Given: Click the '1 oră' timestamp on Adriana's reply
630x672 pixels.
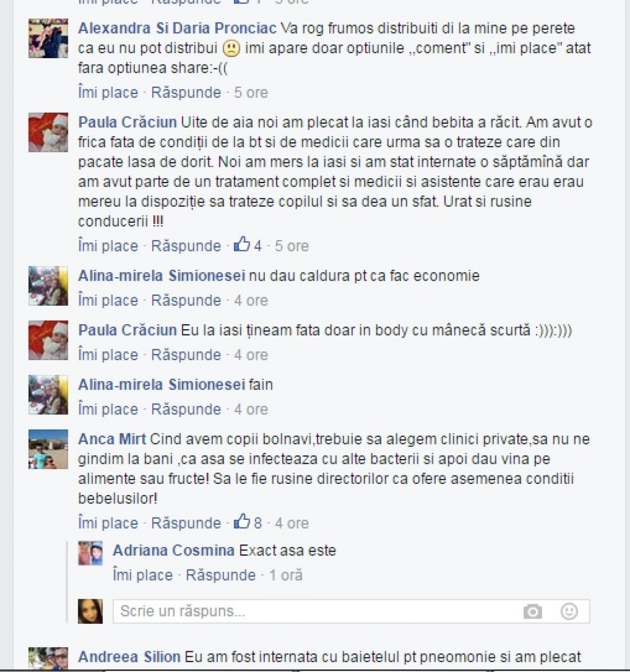Looking at the screenshot, I should [x=286, y=575].
